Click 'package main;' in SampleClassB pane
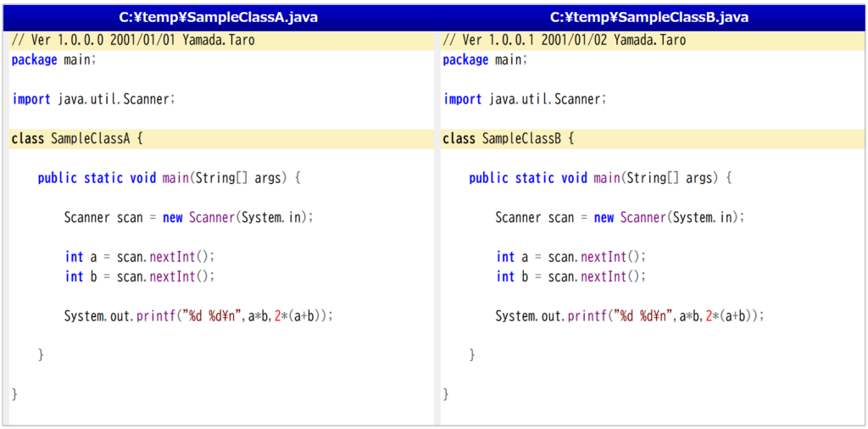 [486, 60]
